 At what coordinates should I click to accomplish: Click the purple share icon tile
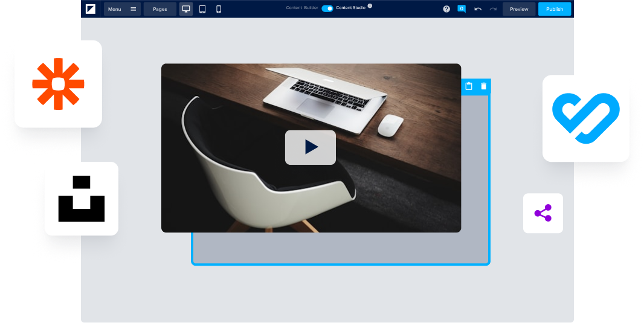pyautogui.click(x=543, y=213)
